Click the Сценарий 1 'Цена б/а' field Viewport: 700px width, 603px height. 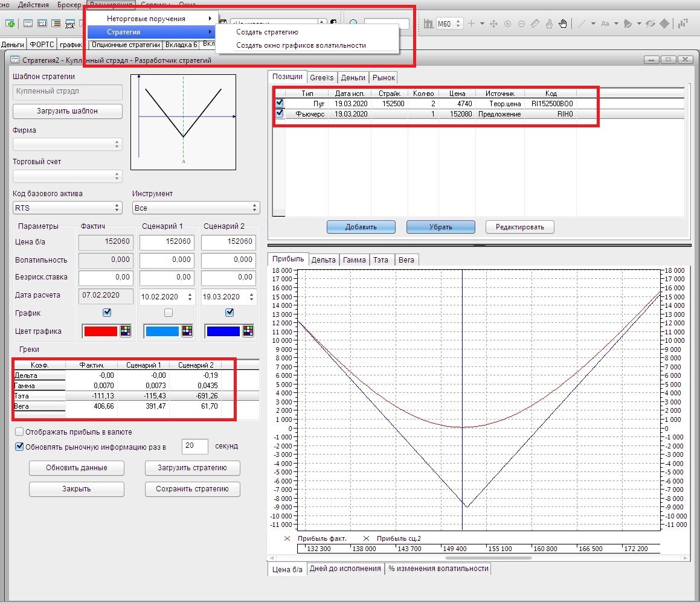167,242
